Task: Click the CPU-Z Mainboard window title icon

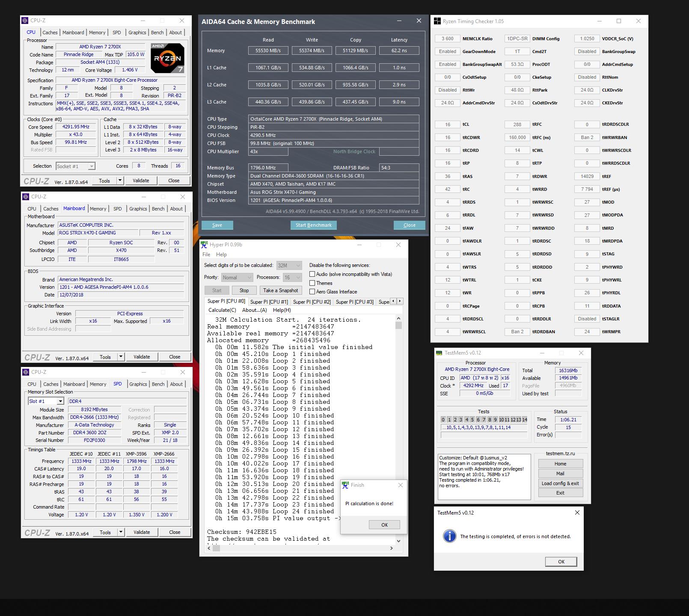Action: click(x=26, y=197)
